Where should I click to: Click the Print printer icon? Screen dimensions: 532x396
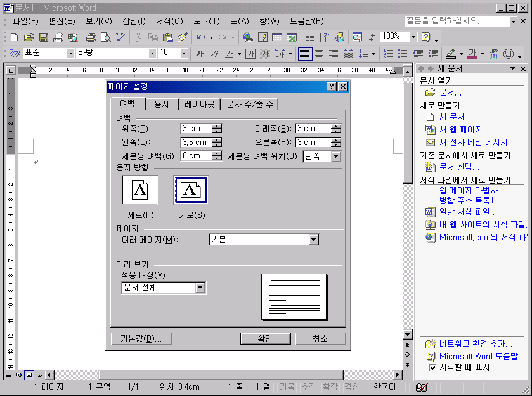pyautogui.click(x=91, y=37)
